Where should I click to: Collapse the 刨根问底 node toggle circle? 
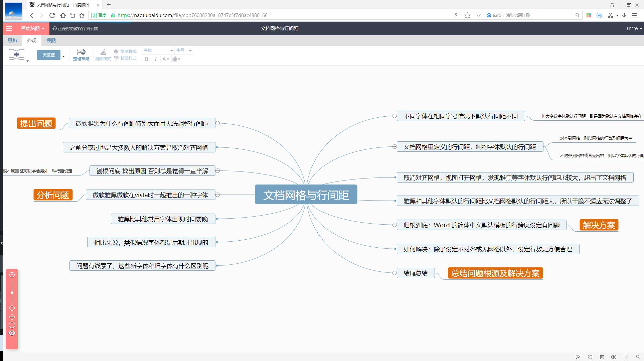coord(218,171)
